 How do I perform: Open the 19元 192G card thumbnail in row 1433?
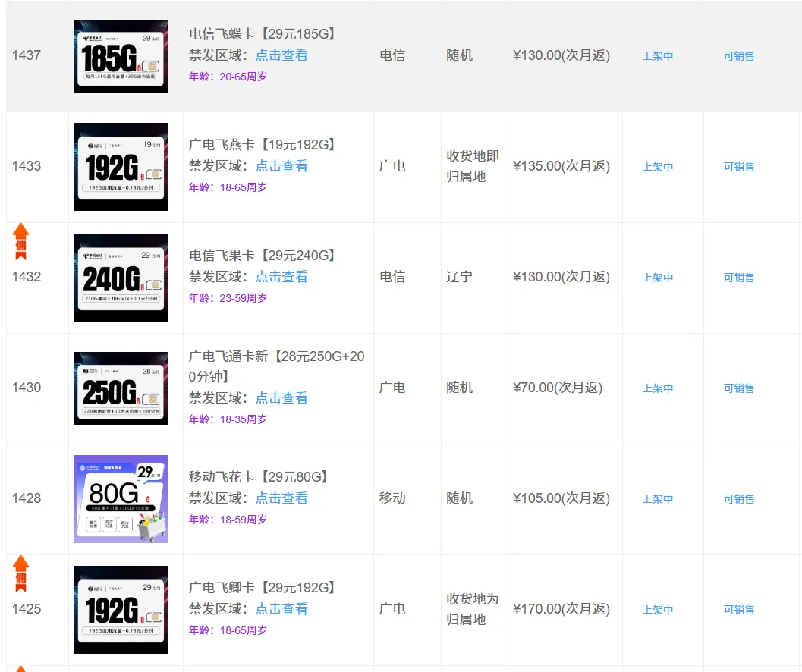pos(121,167)
